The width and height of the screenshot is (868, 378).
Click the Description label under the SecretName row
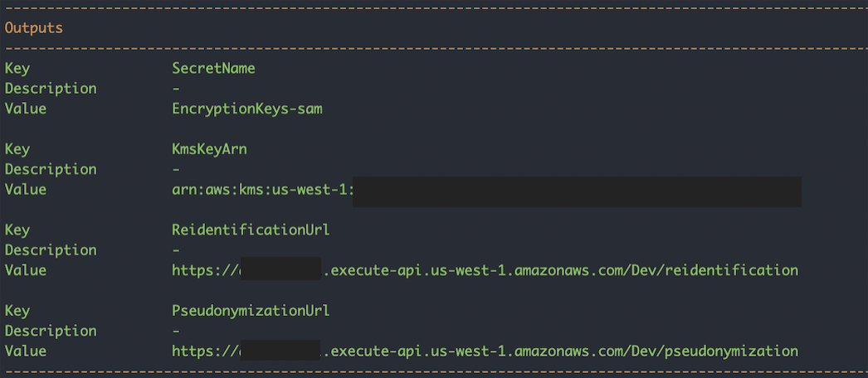click(x=51, y=89)
